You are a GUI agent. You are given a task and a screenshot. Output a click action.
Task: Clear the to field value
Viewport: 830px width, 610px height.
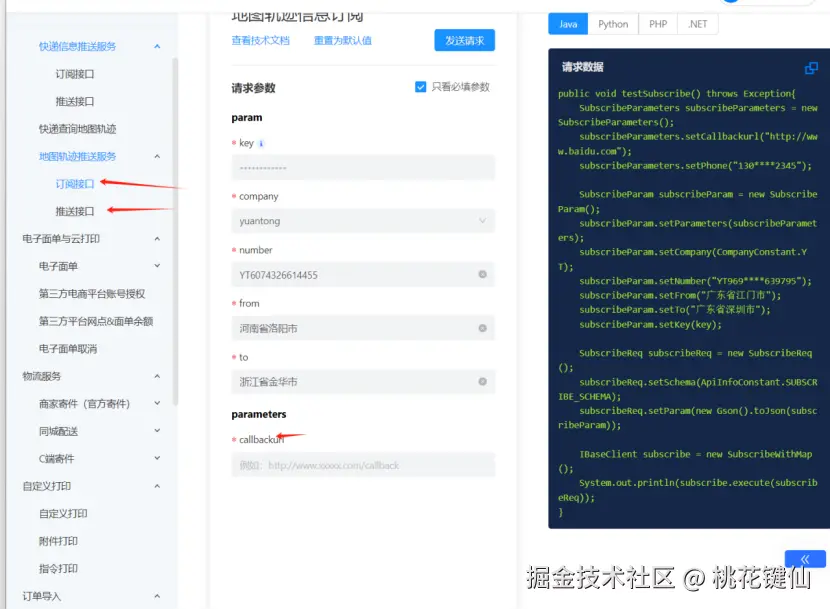(482, 382)
